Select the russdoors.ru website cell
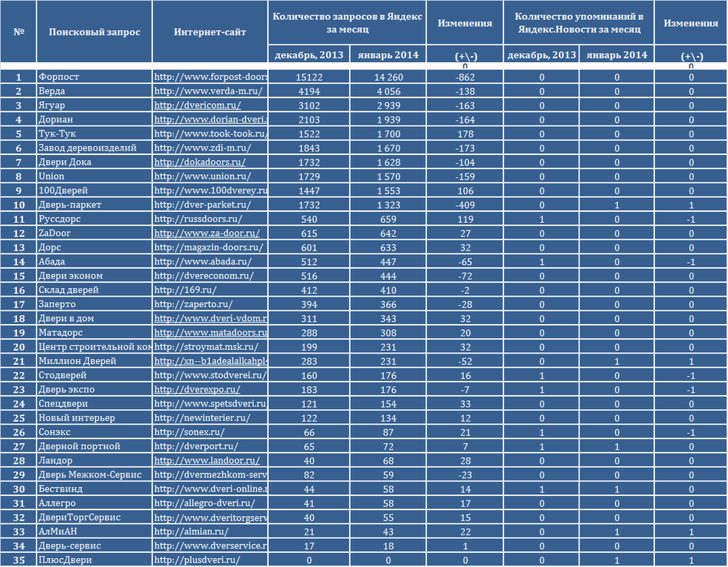The width and height of the screenshot is (728, 567). (x=210, y=219)
